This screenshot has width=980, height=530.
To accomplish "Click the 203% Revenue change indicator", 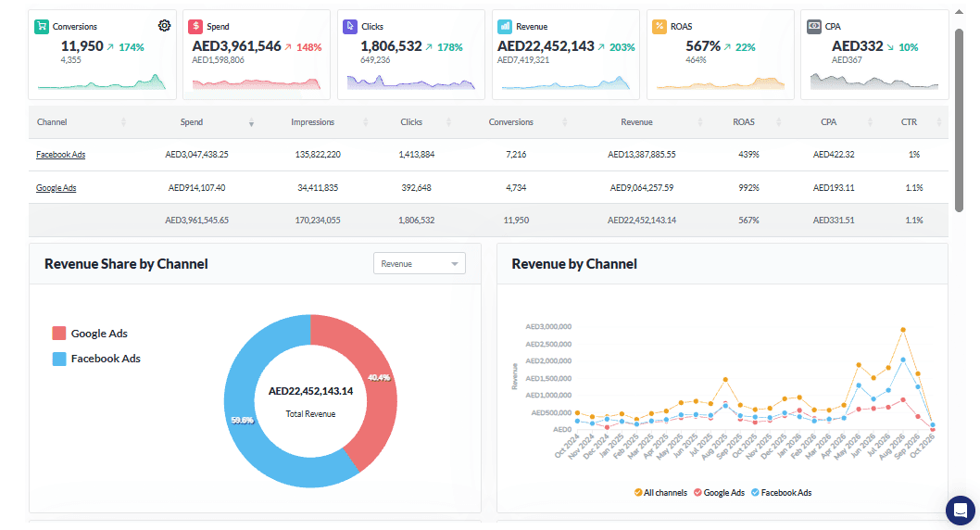I will [x=616, y=47].
